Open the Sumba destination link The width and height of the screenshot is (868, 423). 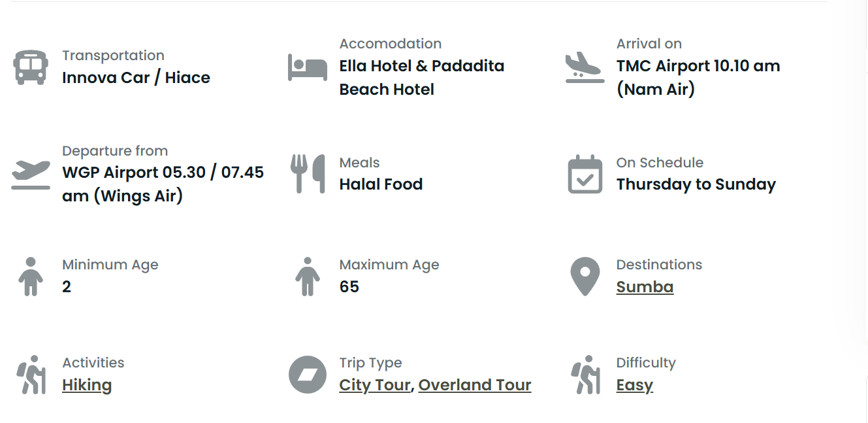[645, 287]
